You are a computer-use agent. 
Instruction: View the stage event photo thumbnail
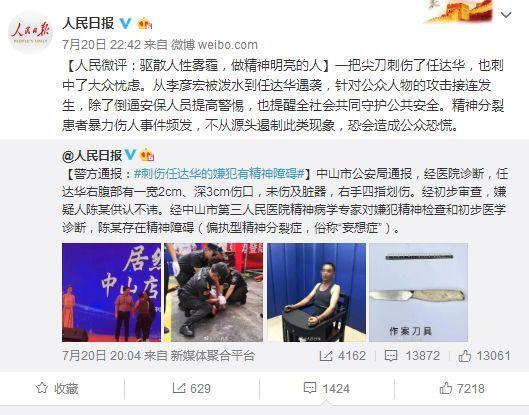click(112, 292)
